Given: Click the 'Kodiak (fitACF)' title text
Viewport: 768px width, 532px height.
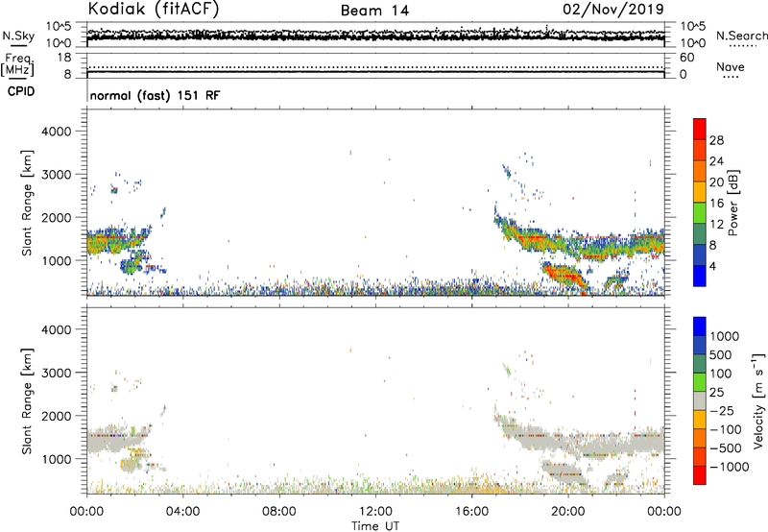Looking at the screenshot, I should (x=154, y=9).
